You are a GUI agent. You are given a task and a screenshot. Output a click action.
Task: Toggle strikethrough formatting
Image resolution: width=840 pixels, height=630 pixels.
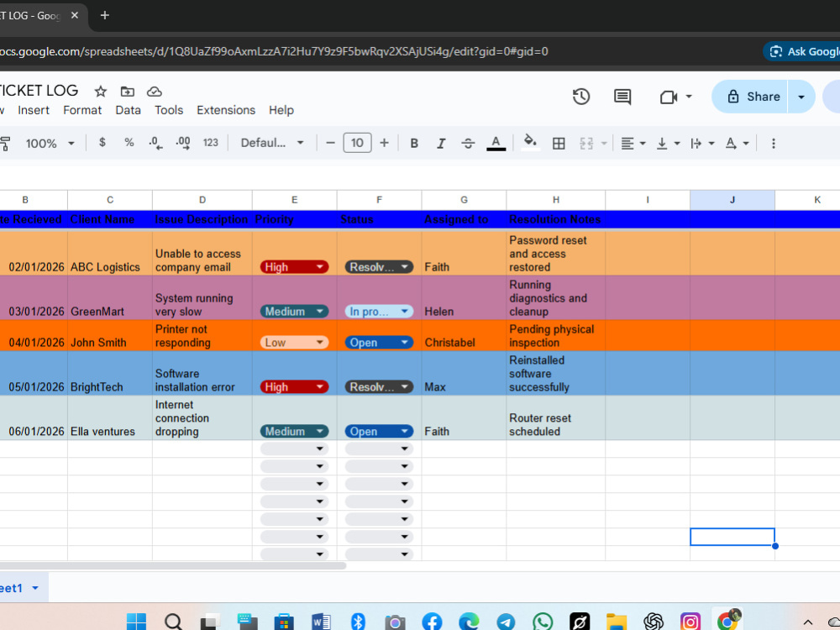tap(468, 143)
